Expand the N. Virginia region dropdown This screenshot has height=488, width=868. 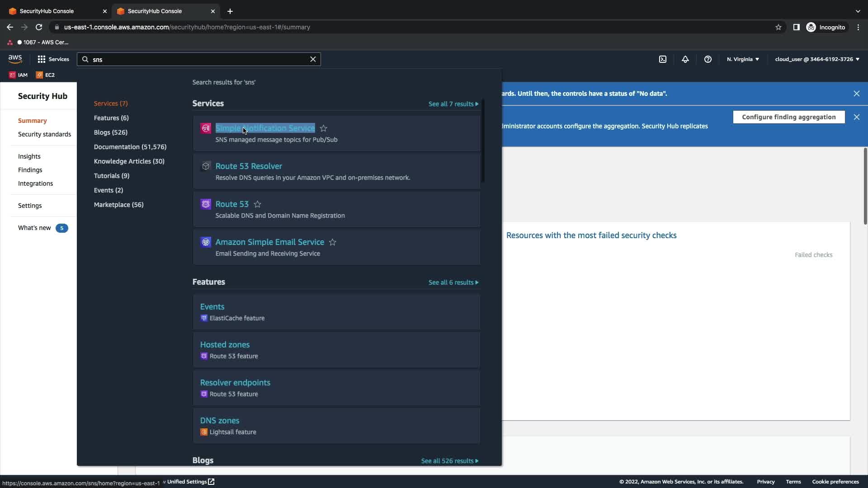743,59
